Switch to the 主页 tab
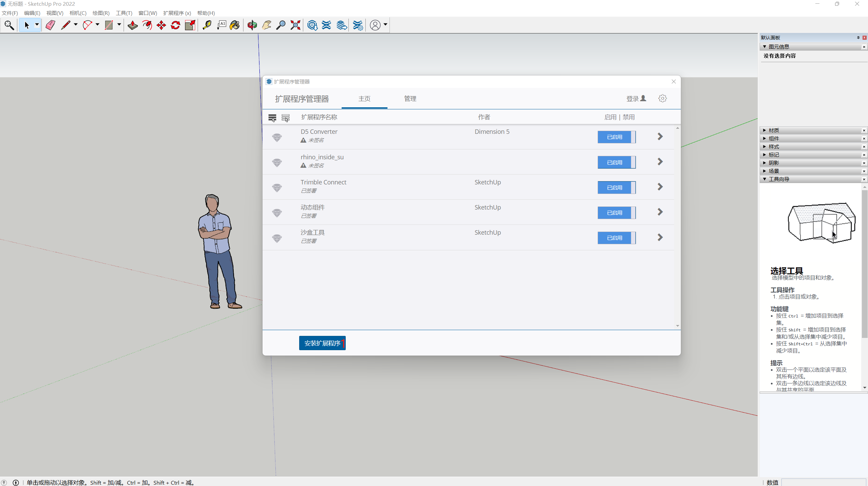 pos(364,99)
